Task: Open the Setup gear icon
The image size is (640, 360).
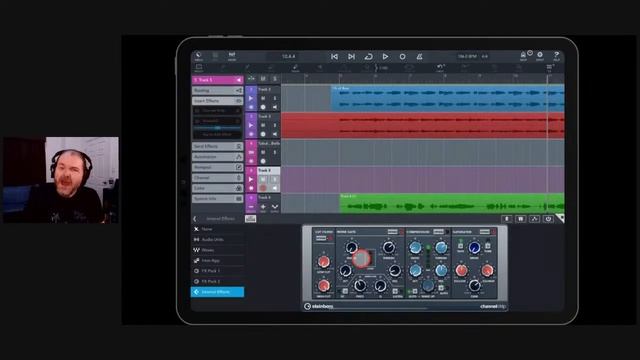Action: pyautogui.click(x=540, y=56)
